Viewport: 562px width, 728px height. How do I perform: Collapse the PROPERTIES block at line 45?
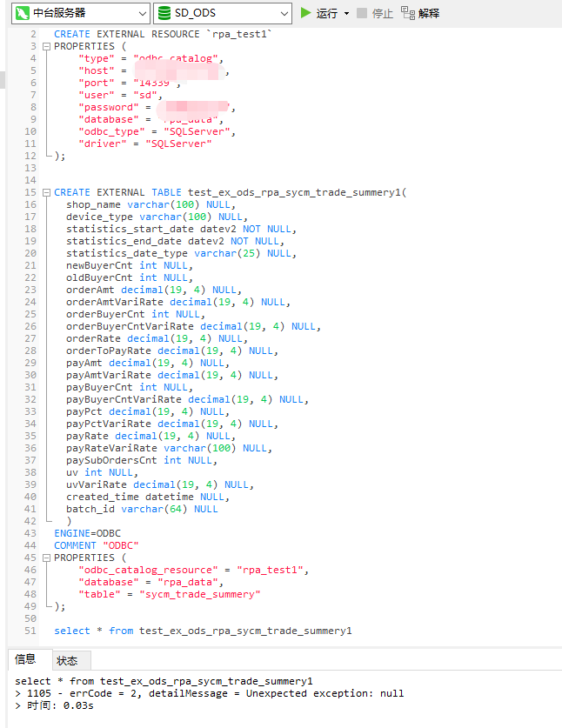(x=46, y=558)
